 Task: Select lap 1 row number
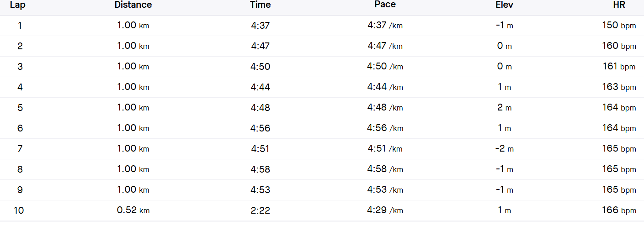(x=20, y=26)
